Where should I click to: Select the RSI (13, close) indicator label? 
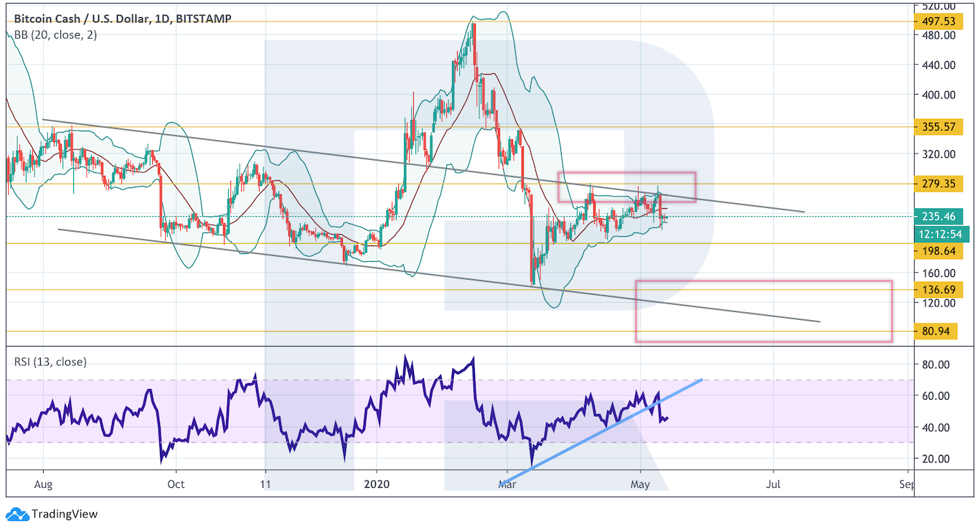[50, 362]
